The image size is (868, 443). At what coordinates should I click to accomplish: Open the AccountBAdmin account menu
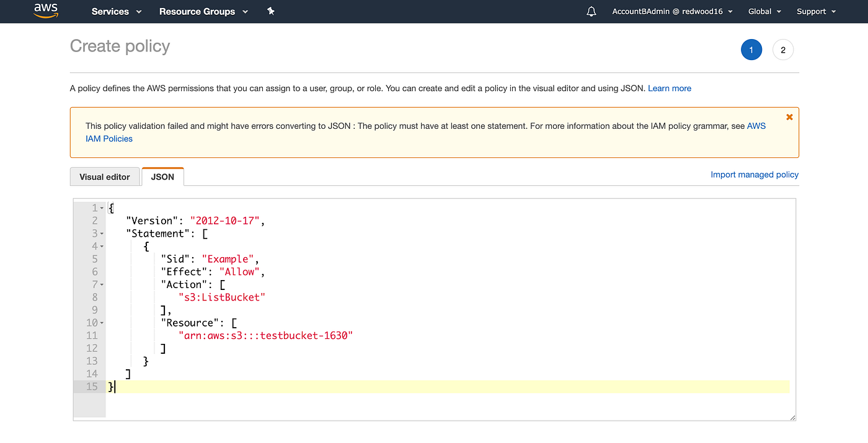click(x=672, y=11)
